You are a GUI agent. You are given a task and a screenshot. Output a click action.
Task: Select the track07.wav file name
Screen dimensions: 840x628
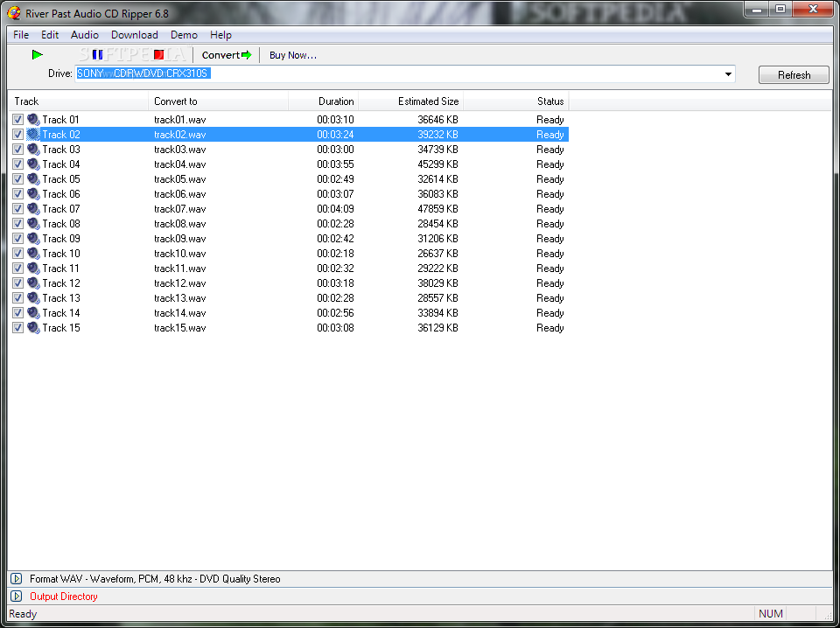click(180, 209)
